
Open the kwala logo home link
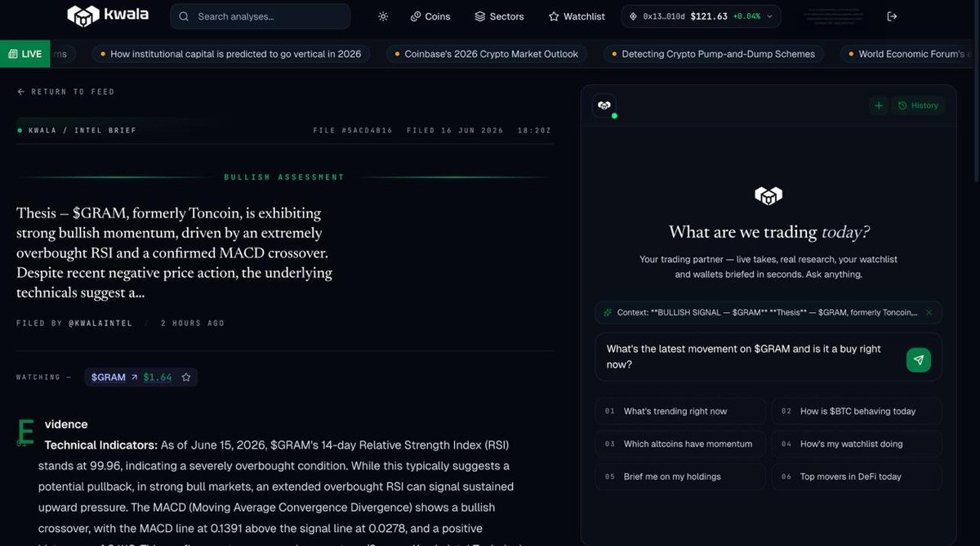107,16
